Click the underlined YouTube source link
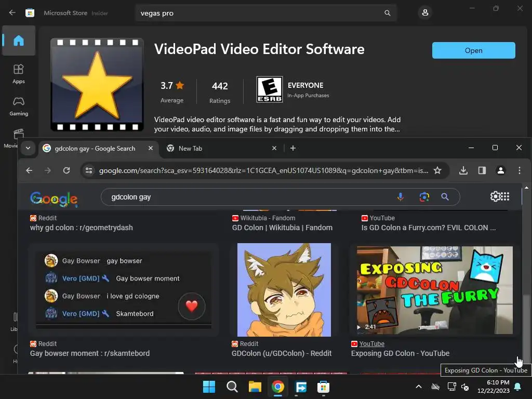The width and height of the screenshot is (532, 399). coord(372,344)
